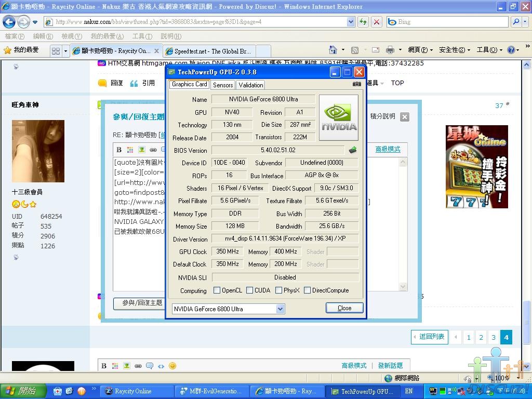Enable the DirectCompute checkbox
Screen dimensions: 532x399
coord(307,290)
